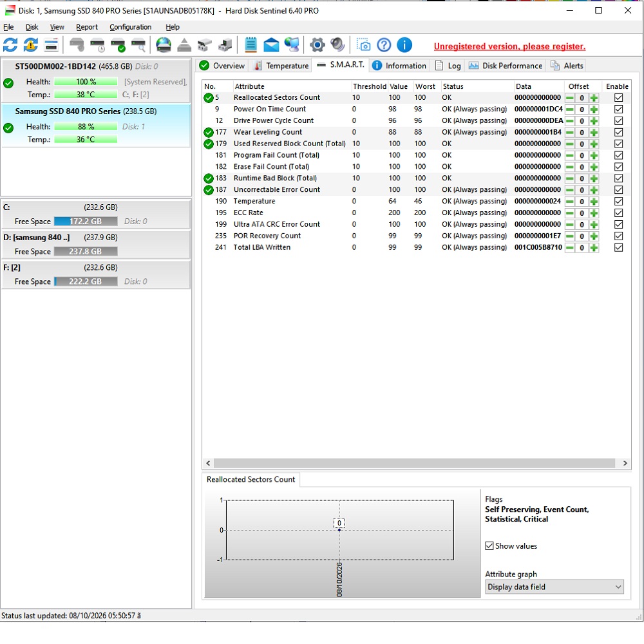Open the Configuration menu
This screenshot has width=644, height=644.
[x=130, y=27]
